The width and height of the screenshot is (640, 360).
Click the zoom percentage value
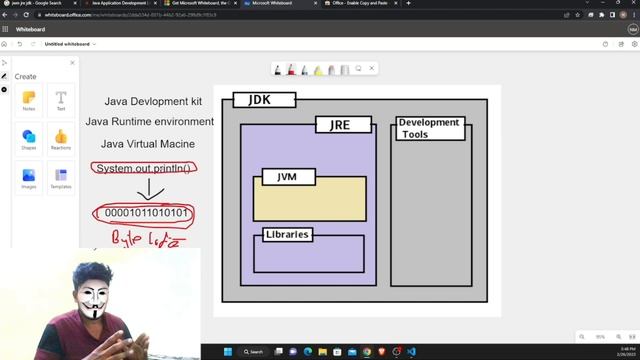click(x=600, y=337)
